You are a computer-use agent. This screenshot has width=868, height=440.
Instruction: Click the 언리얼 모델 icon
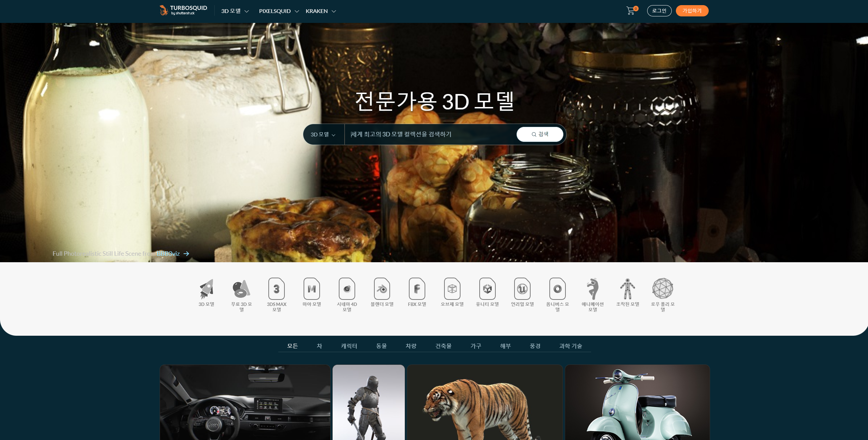point(522,289)
